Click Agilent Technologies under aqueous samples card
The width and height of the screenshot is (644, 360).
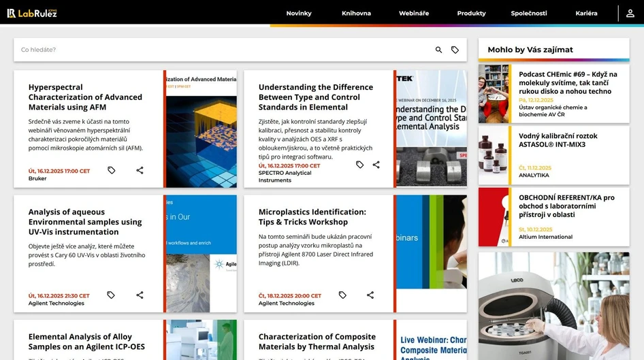coord(57,304)
